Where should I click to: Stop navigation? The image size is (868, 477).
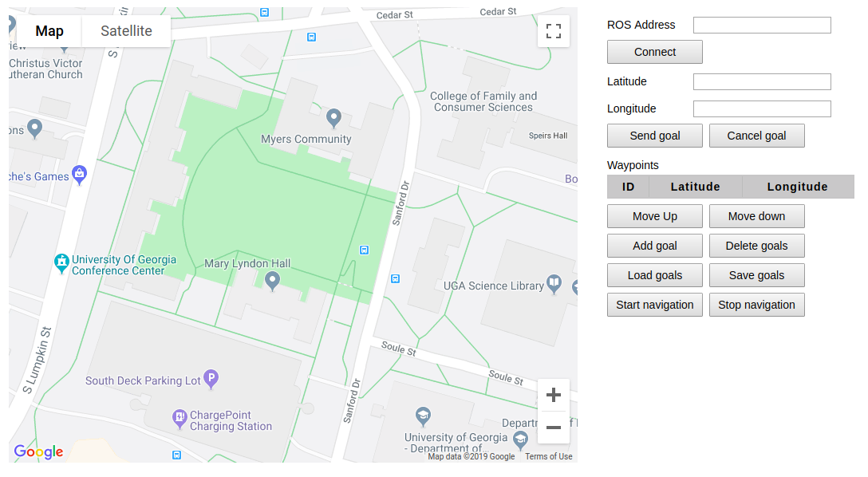tap(757, 305)
